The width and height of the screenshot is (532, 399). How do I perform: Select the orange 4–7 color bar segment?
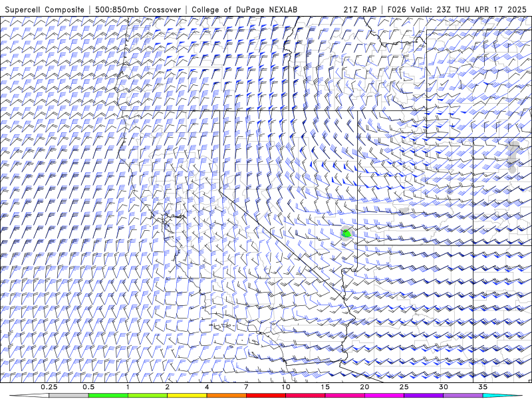pyautogui.click(x=226, y=396)
